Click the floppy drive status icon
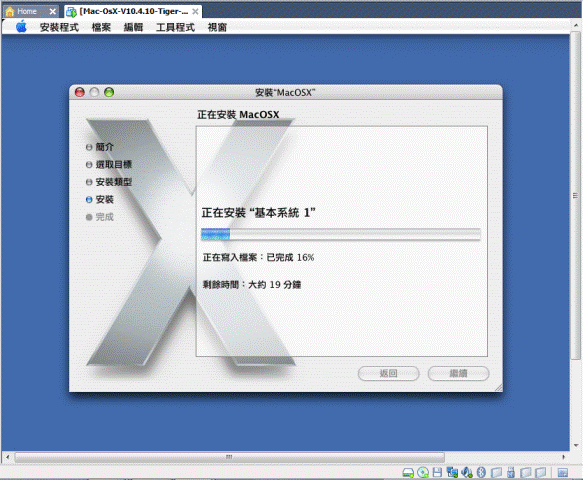Viewport: 583px width, 480px height. click(x=437, y=473)
